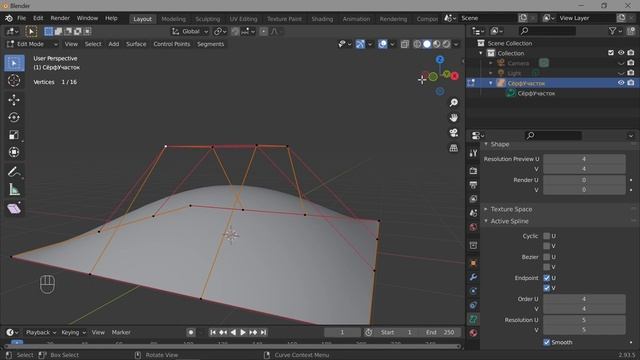Image resolution: width=640 pixels, height=360 pixels.
Task: Open the Object Data curve tab
Action: tap(473, 319)
